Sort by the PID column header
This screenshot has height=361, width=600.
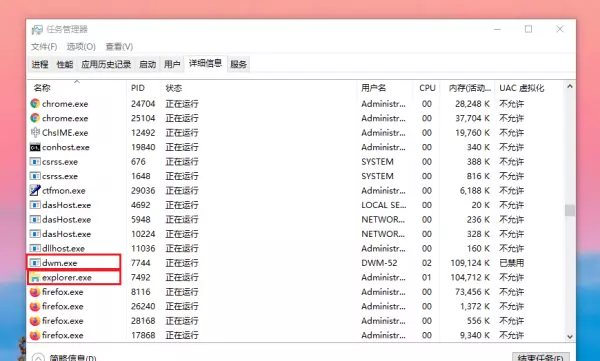[x=143, y=88]
